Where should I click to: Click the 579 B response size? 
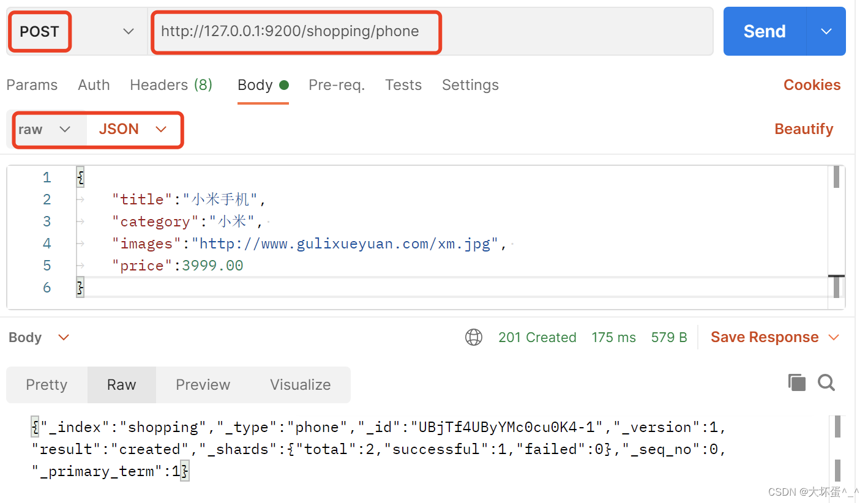(x=669, y=337)
